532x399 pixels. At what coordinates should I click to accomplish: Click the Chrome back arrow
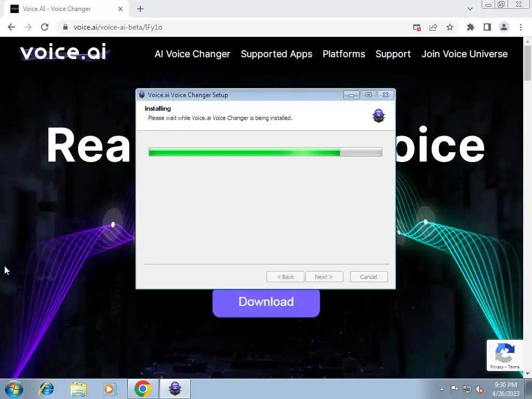click(x=11, y=27)
